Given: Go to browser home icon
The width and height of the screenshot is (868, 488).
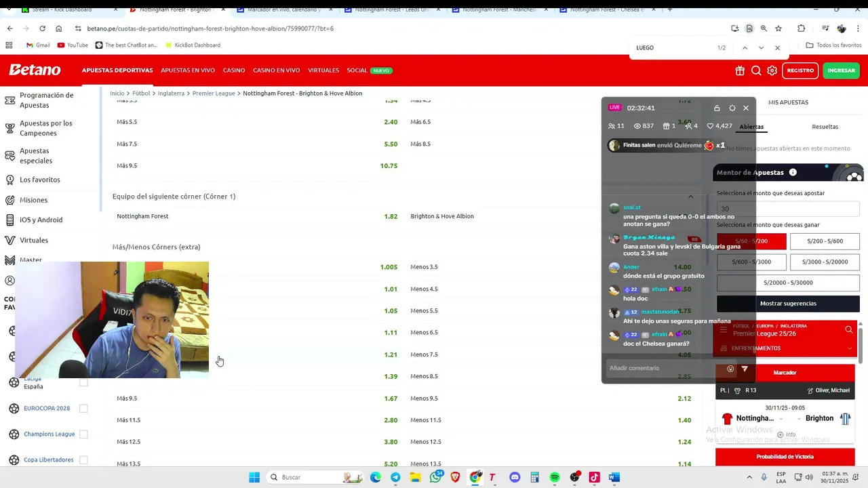Looking at the screenshot, I should pos(59,28).
